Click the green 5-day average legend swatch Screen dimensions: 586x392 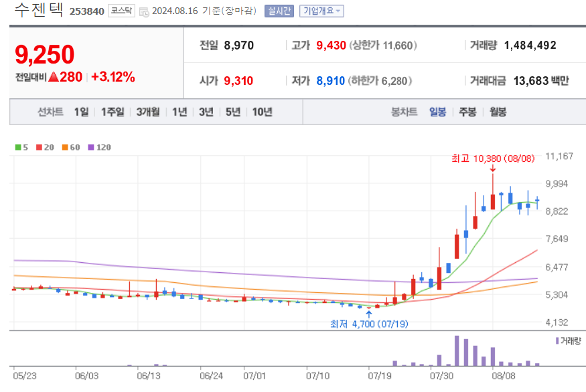point(18,147)
